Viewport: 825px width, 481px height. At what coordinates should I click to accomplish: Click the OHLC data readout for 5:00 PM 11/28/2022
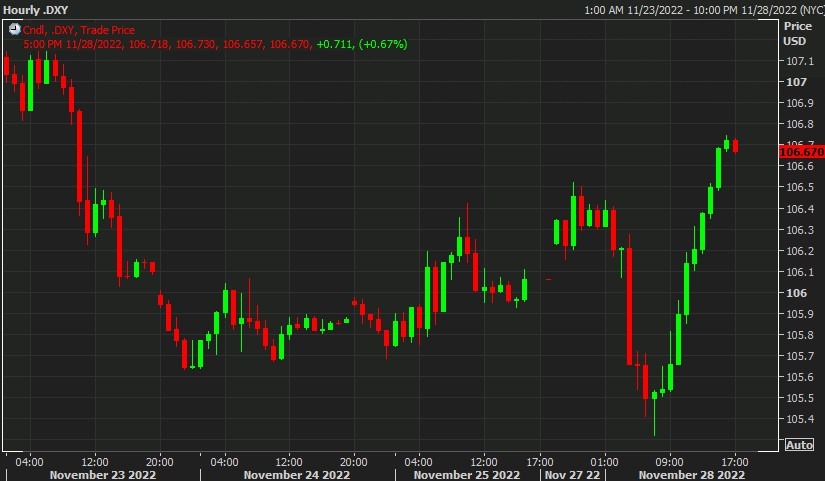pyautogui.click(x=167, y=44)
